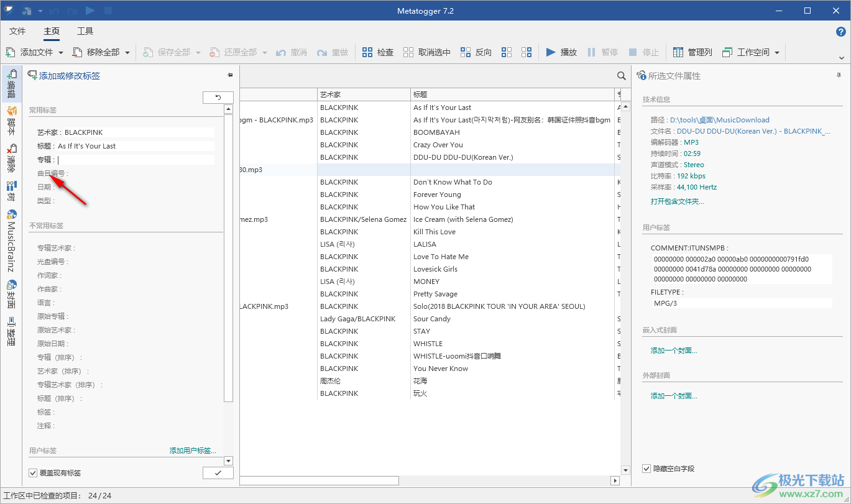Click the Check all (检查) toolbar icon
851x504 pixels.
(367, 52)
